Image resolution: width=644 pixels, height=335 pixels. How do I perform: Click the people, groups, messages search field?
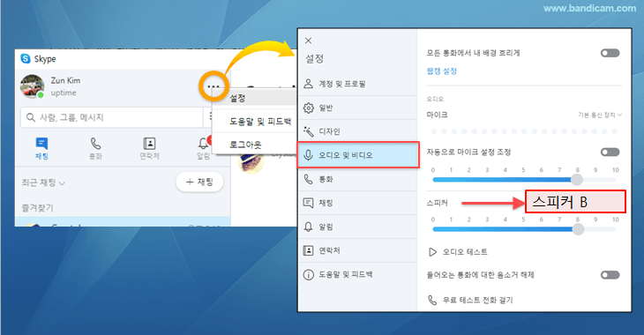point(112,117)
